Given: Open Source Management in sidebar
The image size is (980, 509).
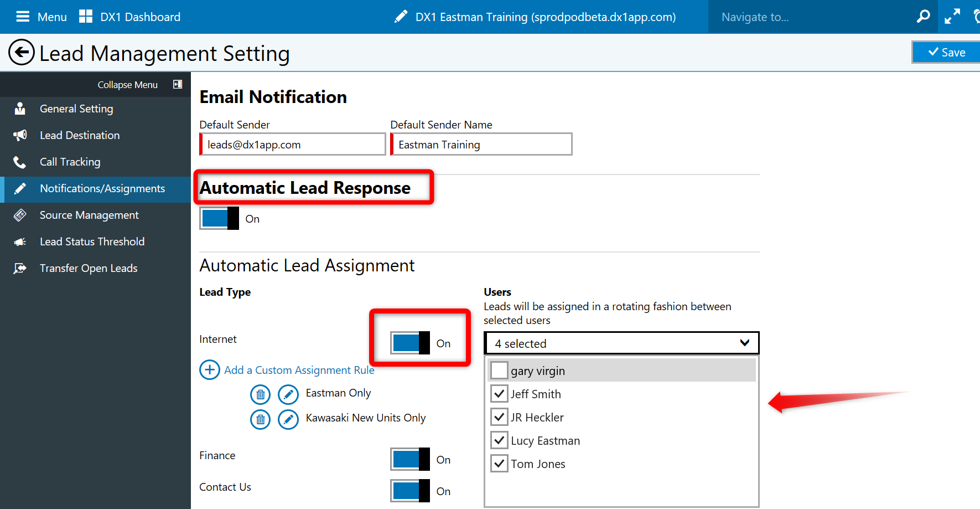Looking at the screenshot, I should pos(95,215).
